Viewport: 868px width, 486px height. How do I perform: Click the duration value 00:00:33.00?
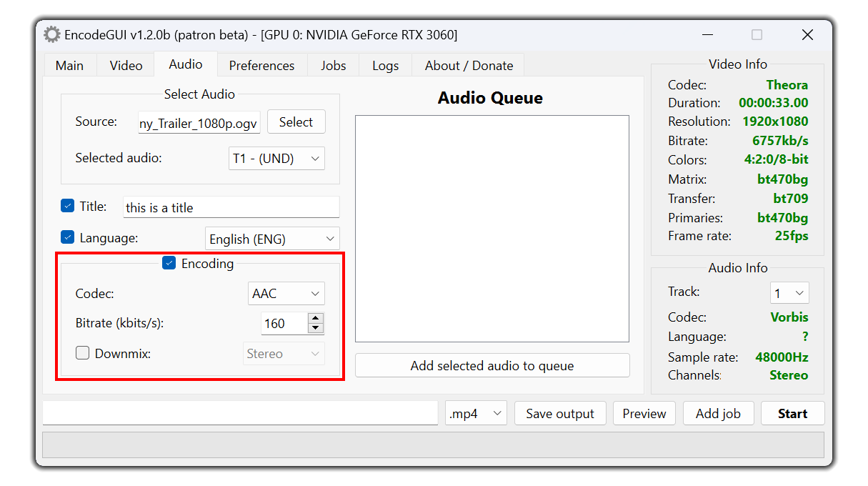pyautogui.click(x=774, y=103)
